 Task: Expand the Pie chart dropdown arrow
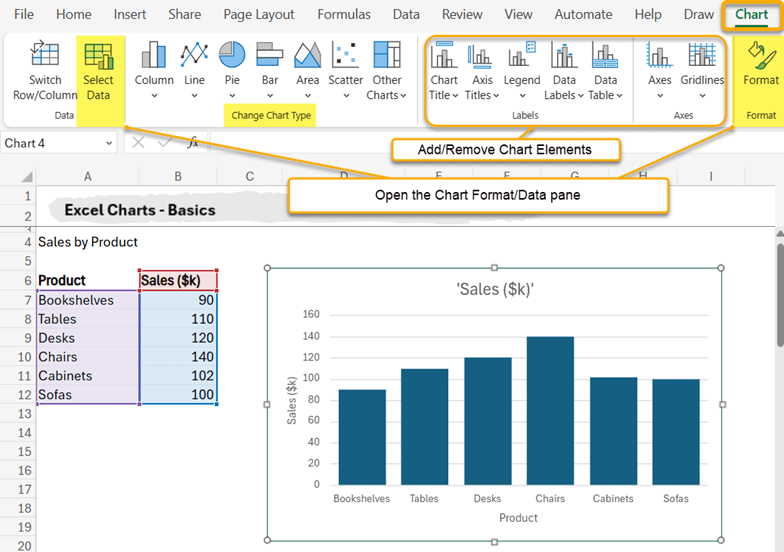click(232, 96)
